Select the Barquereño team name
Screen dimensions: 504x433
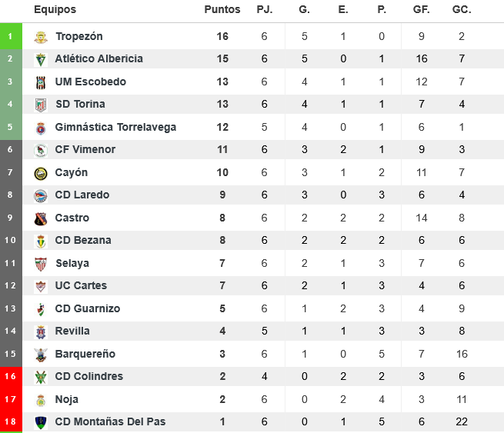[x=85, y=354]
